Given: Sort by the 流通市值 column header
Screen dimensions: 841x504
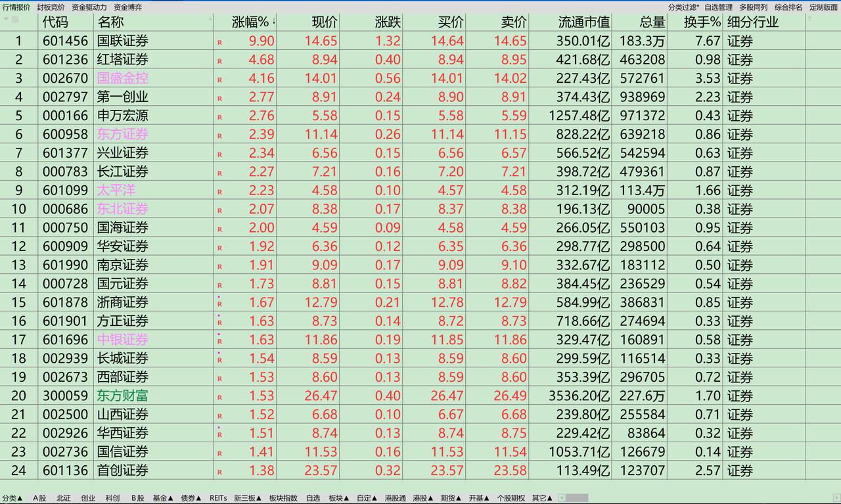Looking at the screenshot, I should click(x=584, y=22).
